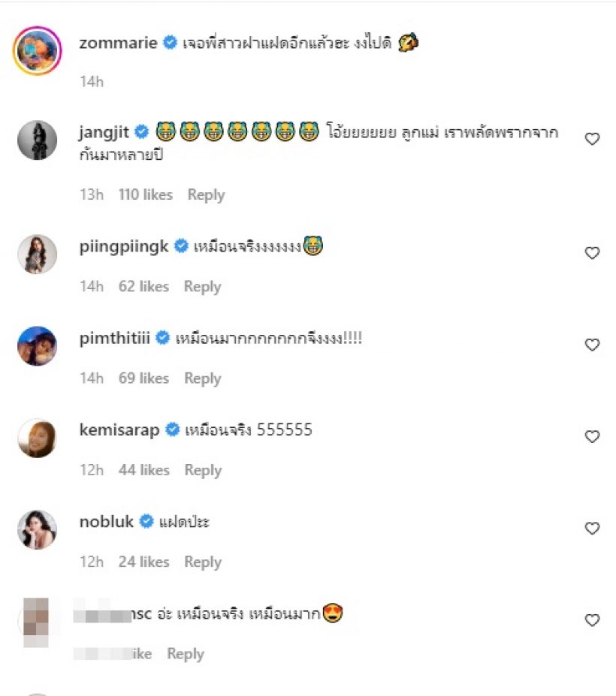View piingpiingk's profile photo
Screen dimensions: 616x696
point(37,254)
